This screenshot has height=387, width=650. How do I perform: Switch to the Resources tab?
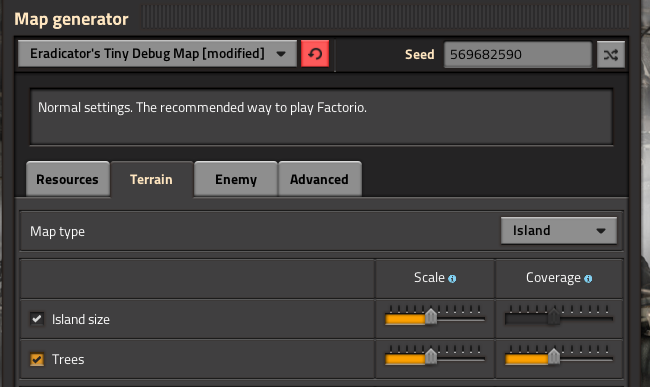coord(68,179)
